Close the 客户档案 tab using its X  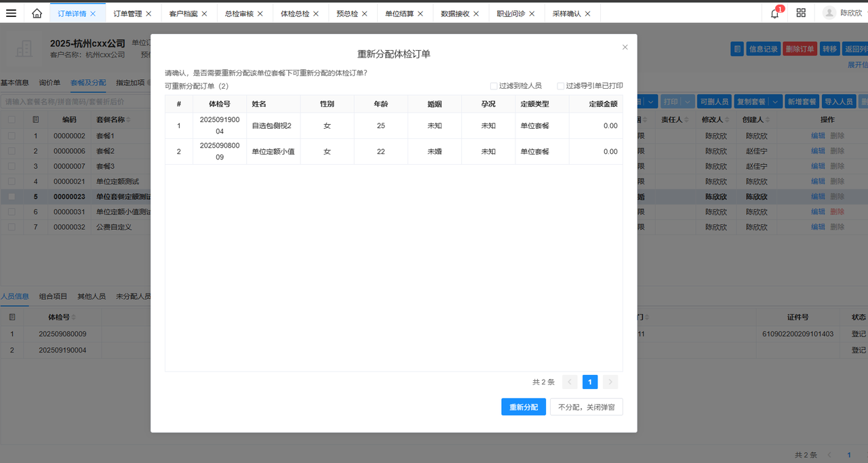pyautogui.click(x=204, y=14)
